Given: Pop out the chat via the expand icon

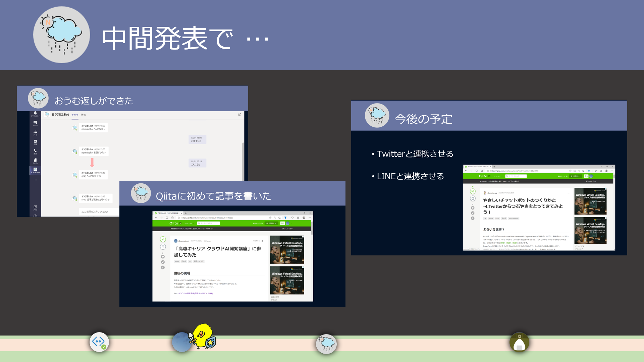Looking at the screenshot, I should [239, 115].
